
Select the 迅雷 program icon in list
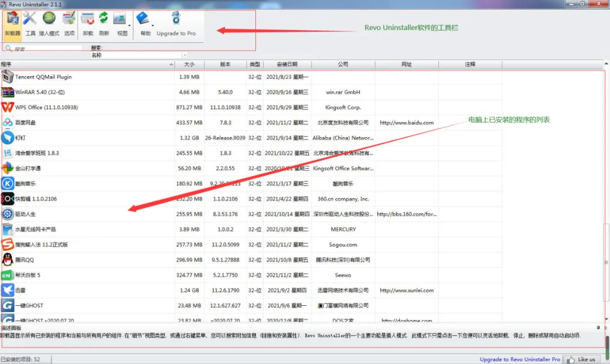pyautogui.click(x=7, y=290)
